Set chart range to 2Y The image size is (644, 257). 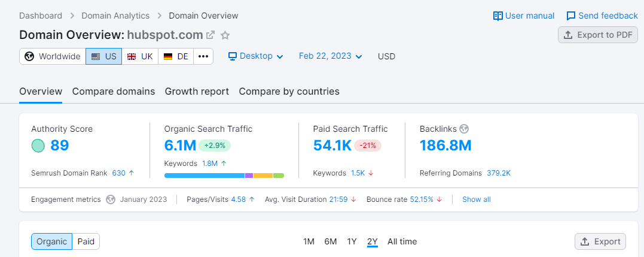click(373, 241)
